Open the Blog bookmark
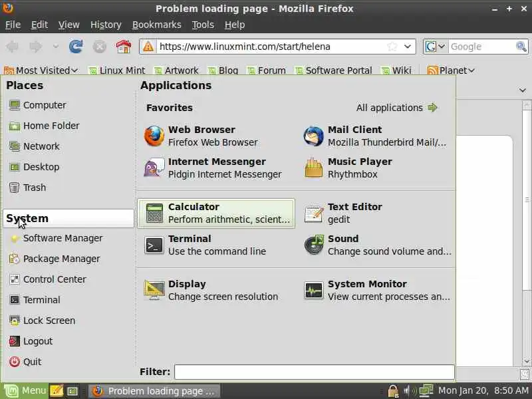Screen dimensions: 532x399 coord(223,70)
